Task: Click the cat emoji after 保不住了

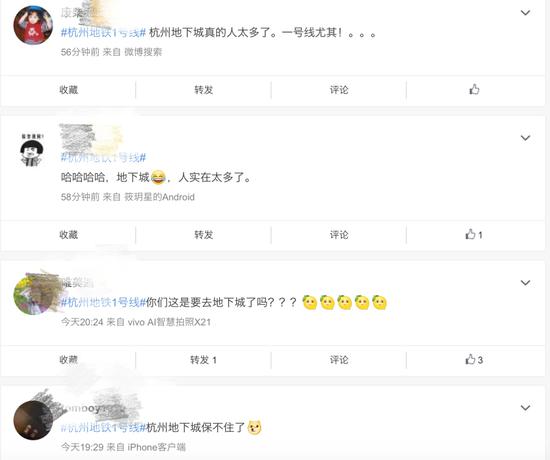Action: (x=254, y=427)
